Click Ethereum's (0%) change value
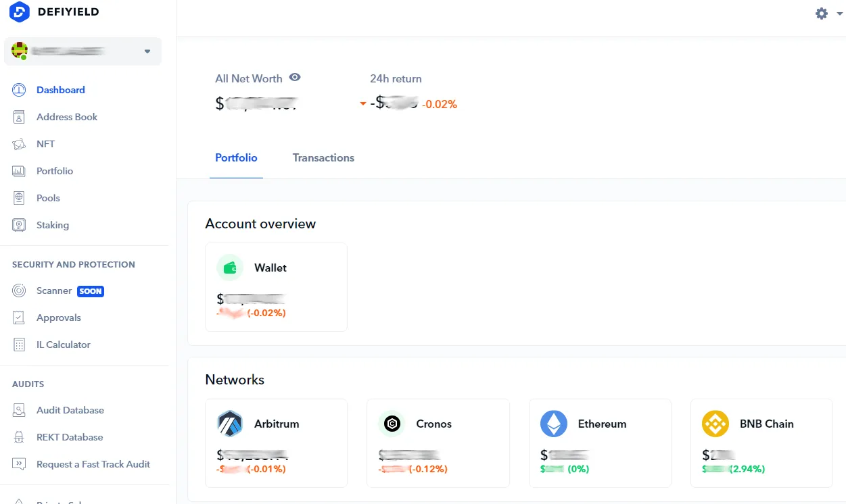Viewport: 846px width, 504px height. coord(578,469)
